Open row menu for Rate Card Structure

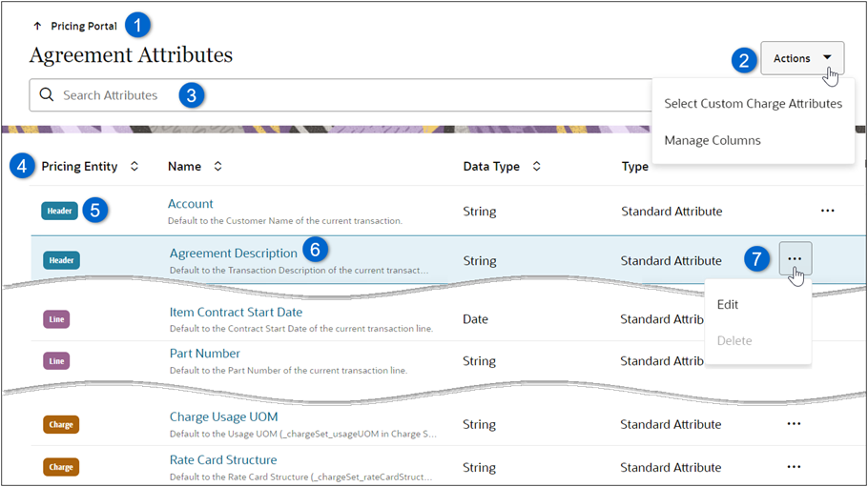794,467
